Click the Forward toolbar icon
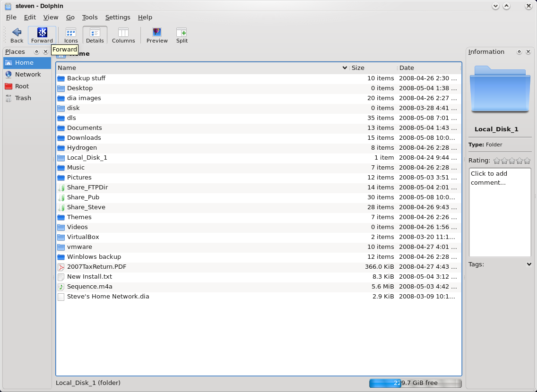The height and width of the screenshot is (392, 537). pyautogui.click(x=42, y=33)
